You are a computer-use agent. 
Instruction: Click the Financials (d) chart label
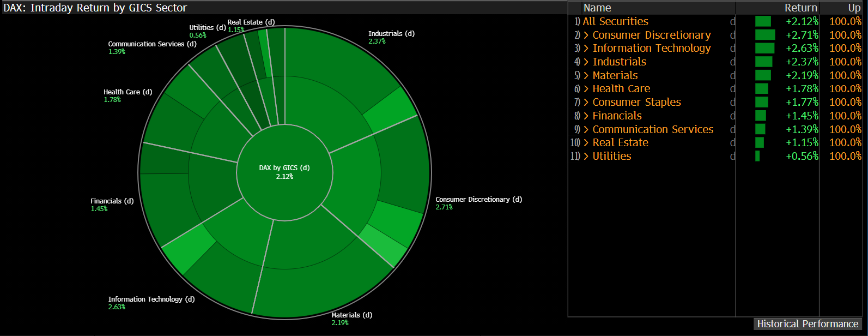[112, 201]
